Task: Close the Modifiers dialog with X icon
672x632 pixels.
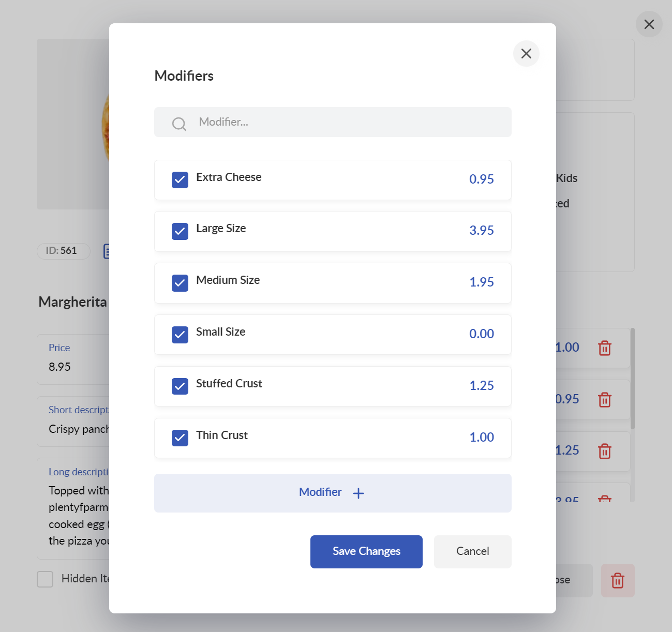Action: (526, 54)
